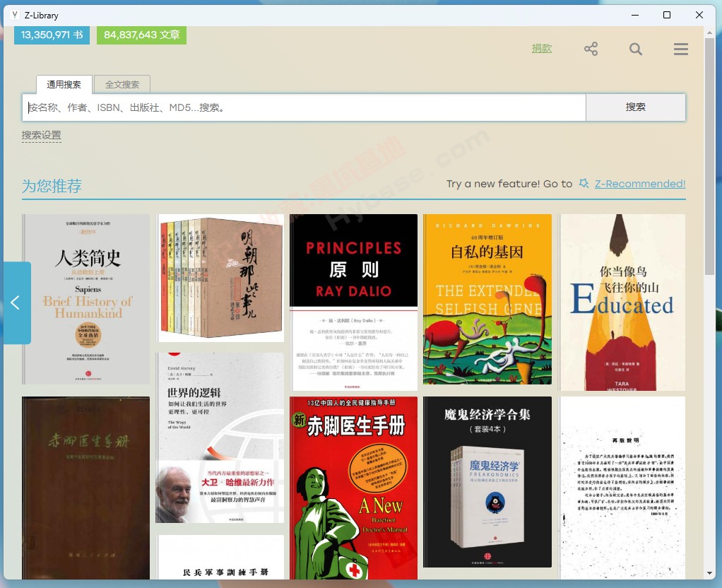722x588 pixels.
Task: Open search with the magnifier icon
Action: [x=635, y=49]
